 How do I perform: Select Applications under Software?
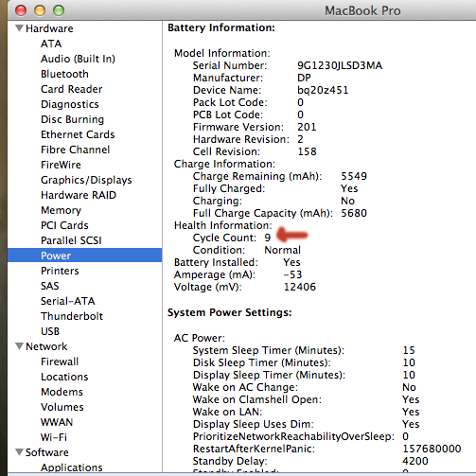tap(72, 467)
